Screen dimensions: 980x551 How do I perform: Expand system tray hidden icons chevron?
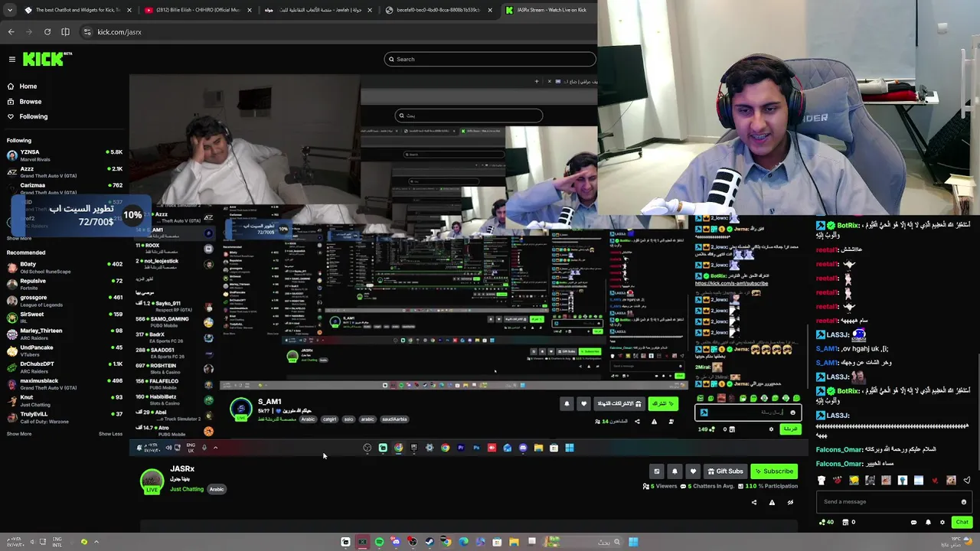(x=96, y=542)
